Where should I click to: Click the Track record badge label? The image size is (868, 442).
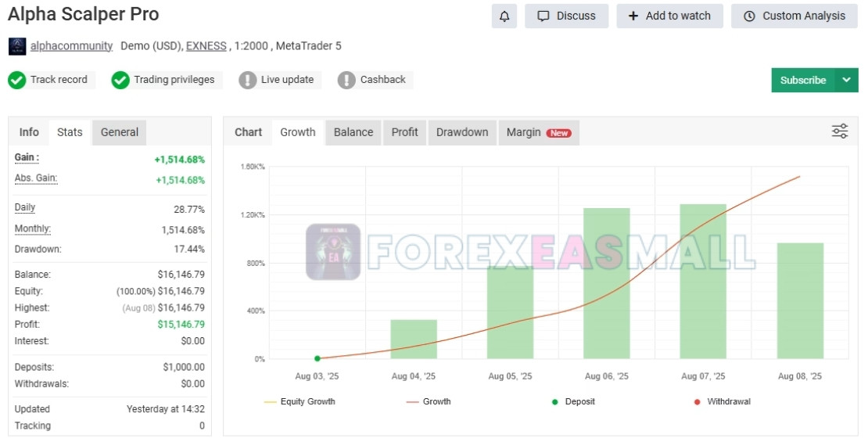tap(59, 80)
